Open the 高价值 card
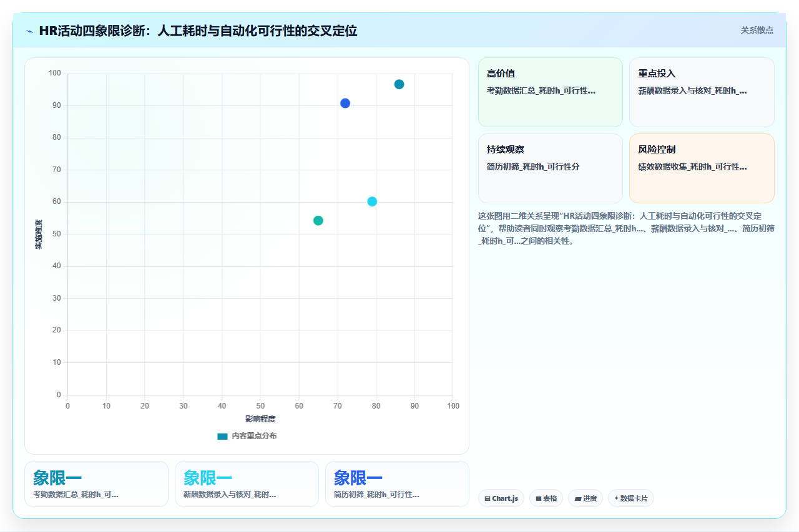The height and width of the screenshot is (532, 799). coord(551,92)
